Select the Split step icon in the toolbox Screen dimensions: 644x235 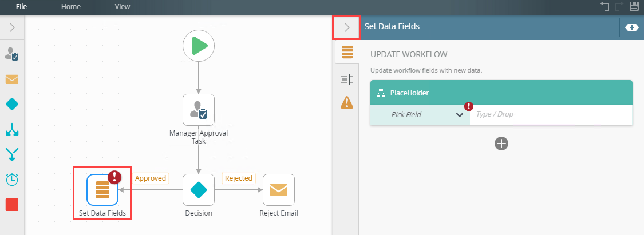[x=12, y=130]
